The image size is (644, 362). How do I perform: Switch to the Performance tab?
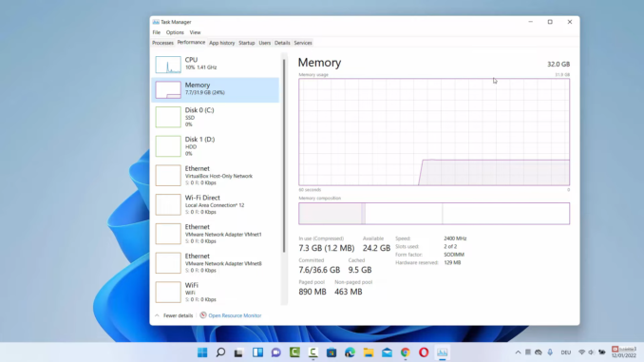point(191,43)
